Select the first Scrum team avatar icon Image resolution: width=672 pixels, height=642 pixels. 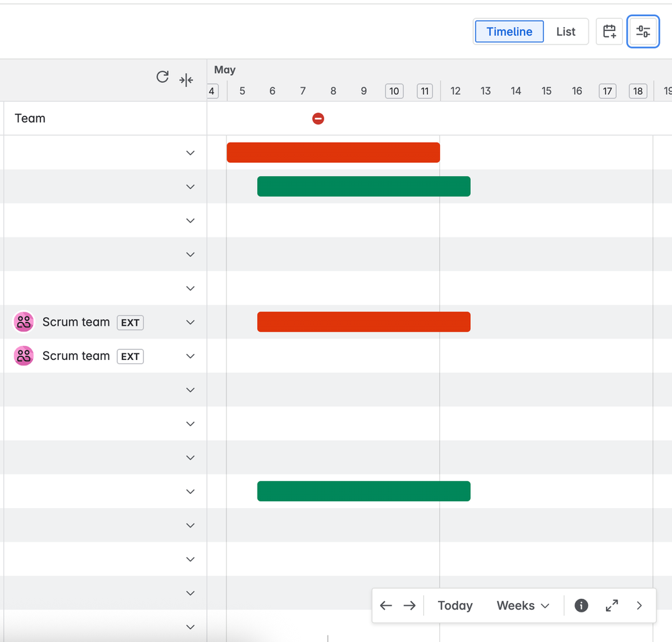(24, 322)
